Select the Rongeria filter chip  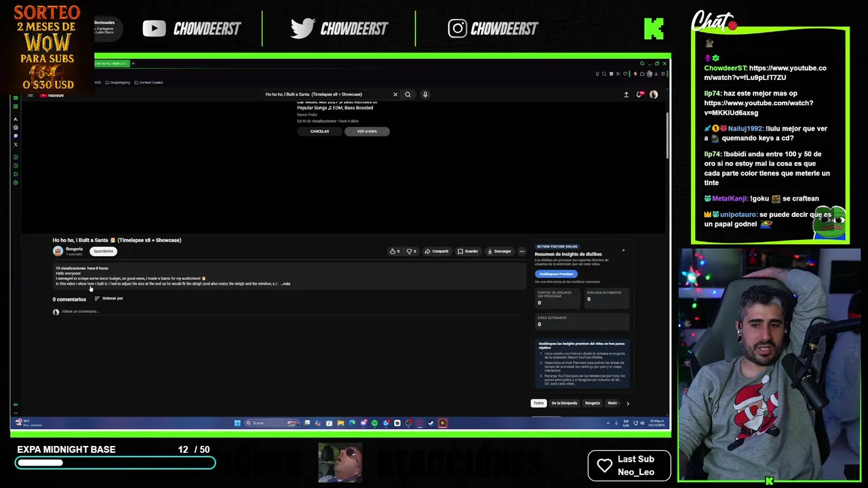592,403
